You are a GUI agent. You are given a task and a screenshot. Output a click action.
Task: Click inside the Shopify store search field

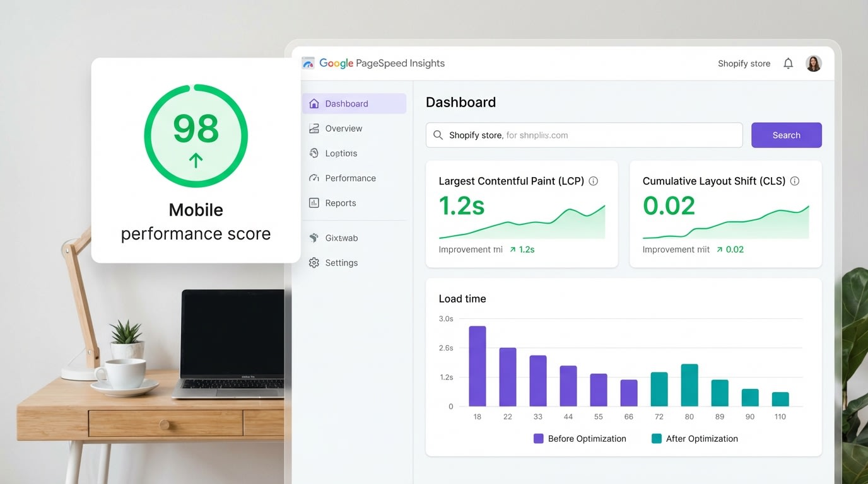568,135
